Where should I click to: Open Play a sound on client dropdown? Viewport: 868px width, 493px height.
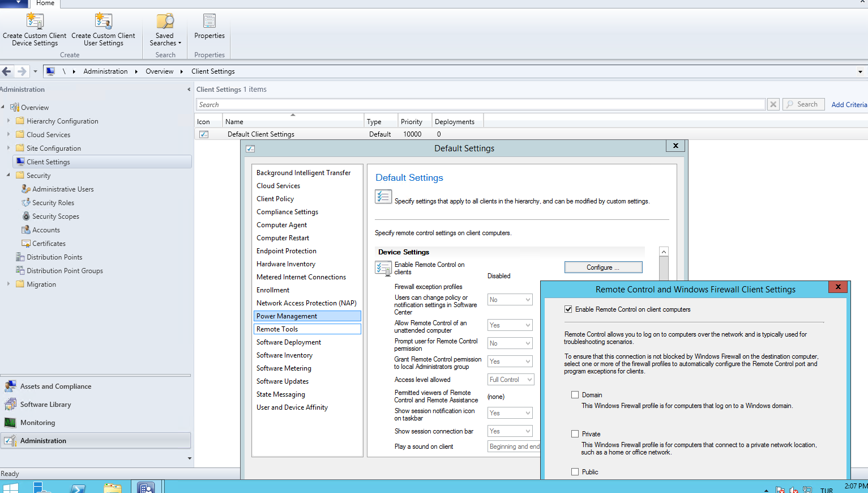[x=514, y=447]
